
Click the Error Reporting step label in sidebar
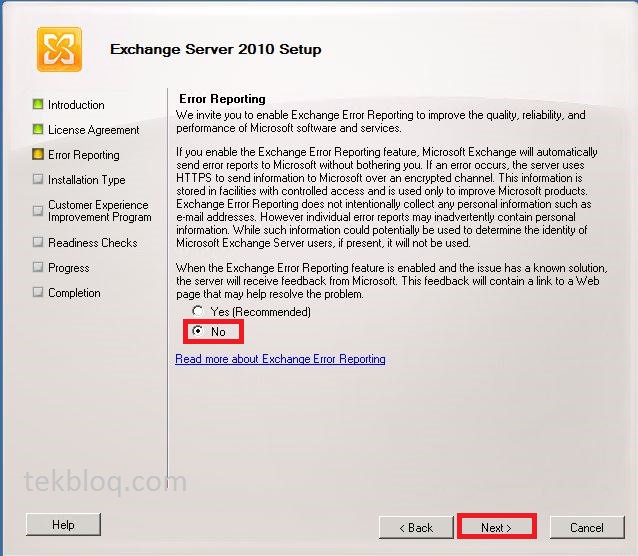coord(84,155)
